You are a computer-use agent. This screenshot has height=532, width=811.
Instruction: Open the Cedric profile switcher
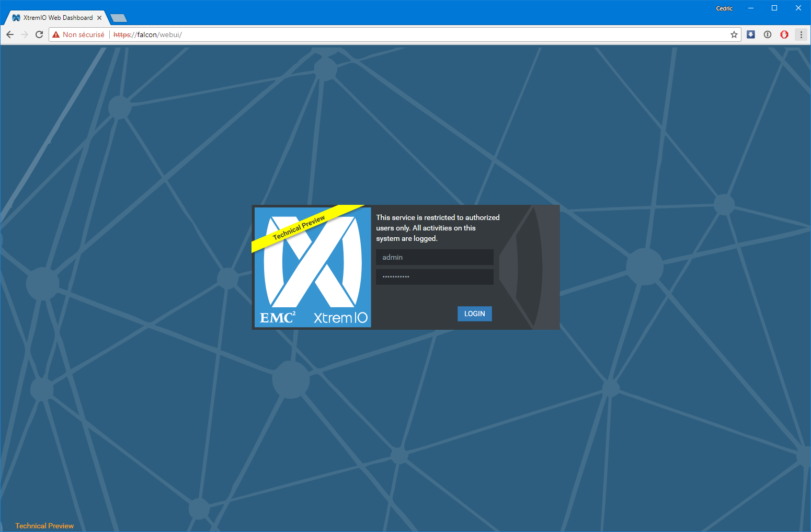(x=724, y=8)
